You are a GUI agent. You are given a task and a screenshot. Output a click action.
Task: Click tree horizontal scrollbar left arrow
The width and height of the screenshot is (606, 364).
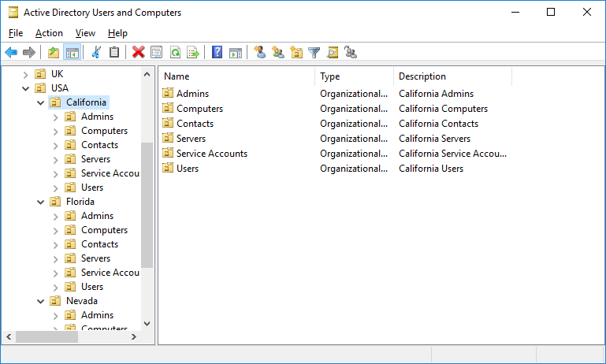(x=9, y=337)
